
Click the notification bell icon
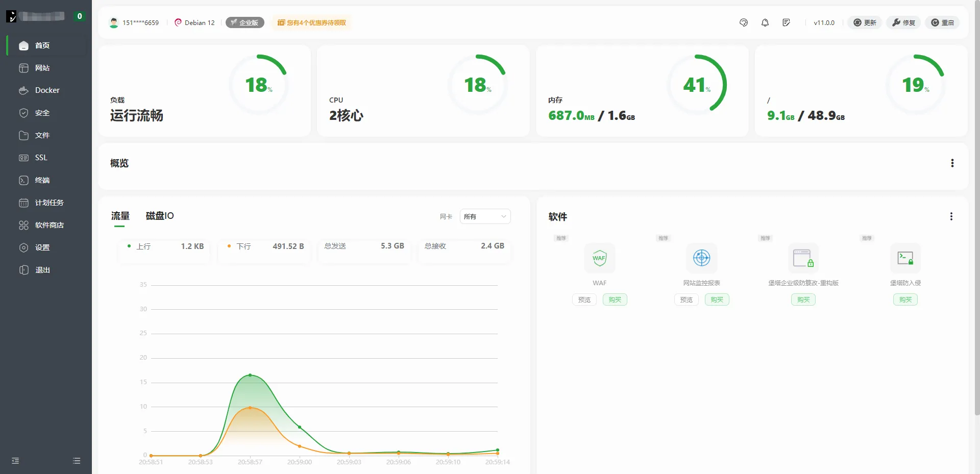(765, 22)
